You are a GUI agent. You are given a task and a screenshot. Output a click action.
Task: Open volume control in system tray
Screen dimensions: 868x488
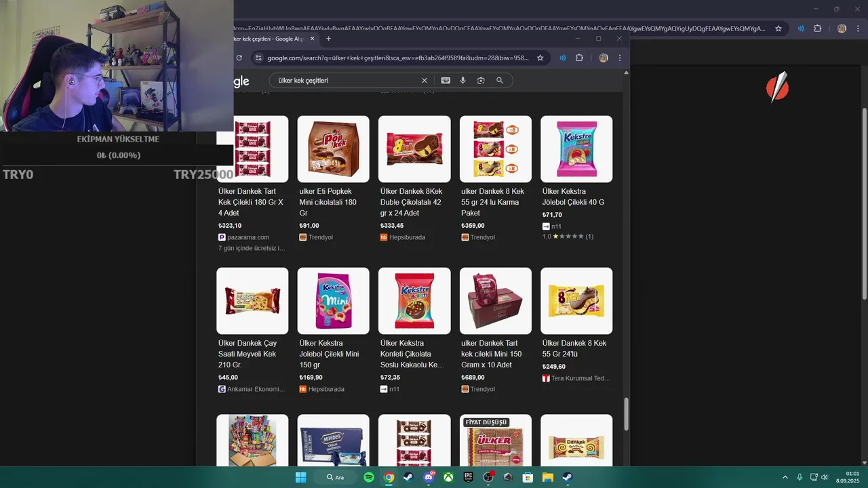825,477
